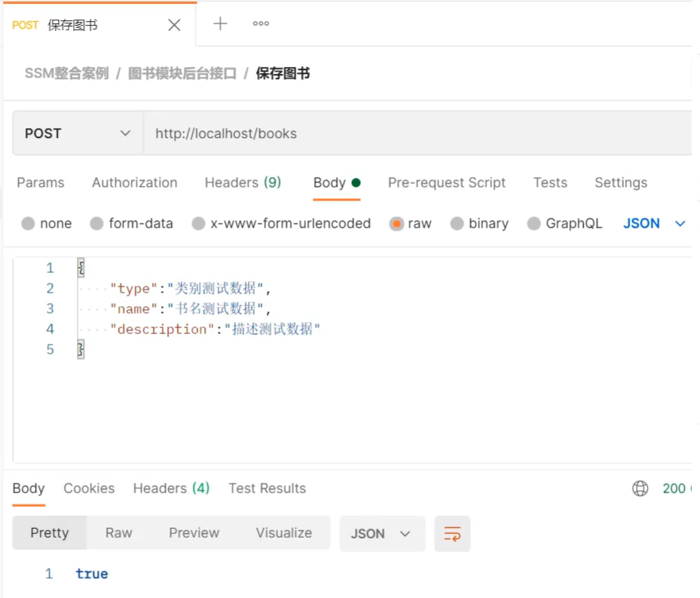The image size is (700, 598).
Task: Open the Tests tab
Action: [549, 182]
